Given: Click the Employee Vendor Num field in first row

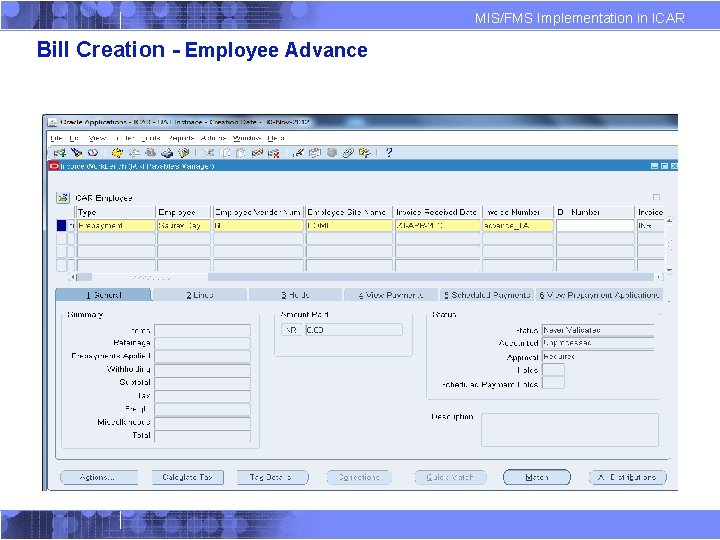Looking at the screenshot, I should [258, 225].
